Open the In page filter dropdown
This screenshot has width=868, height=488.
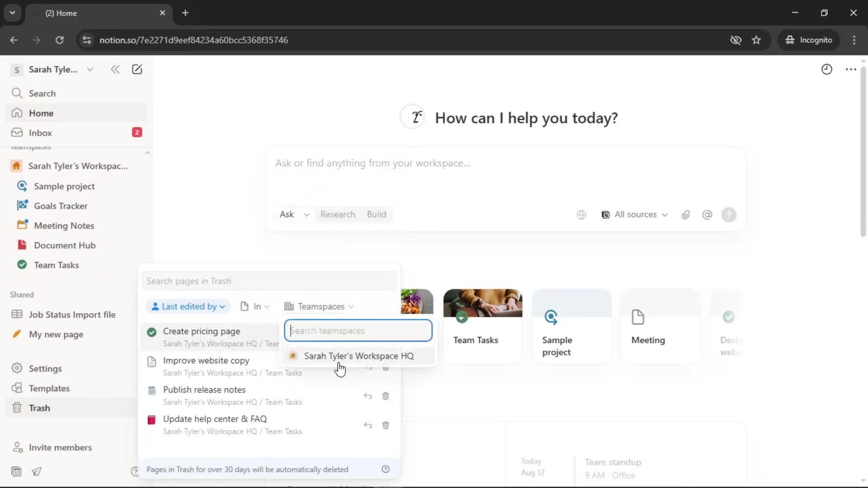click(255, 306)
